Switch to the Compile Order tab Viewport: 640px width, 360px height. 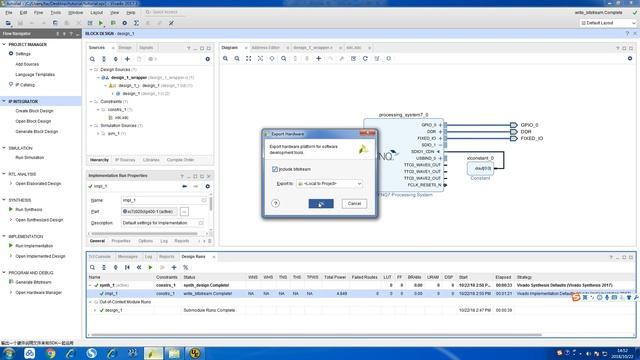tap(180, 160)
